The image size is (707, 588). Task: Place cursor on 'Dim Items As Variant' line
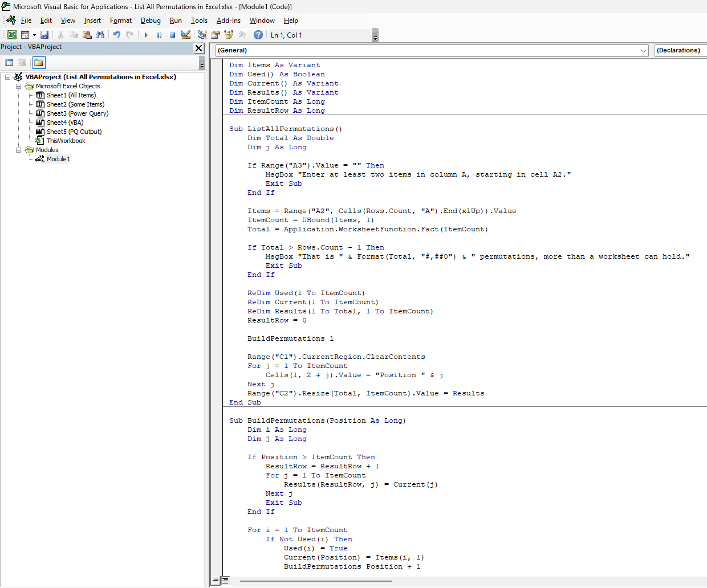point(275,65)
